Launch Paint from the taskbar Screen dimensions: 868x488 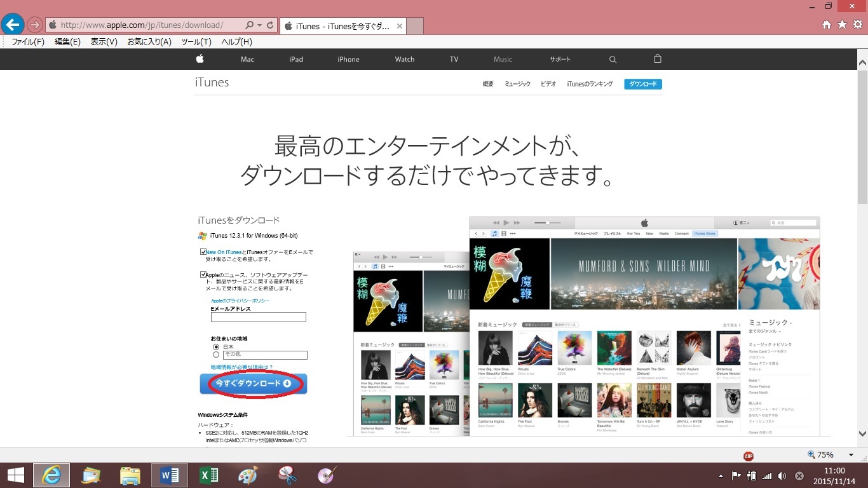248,475
